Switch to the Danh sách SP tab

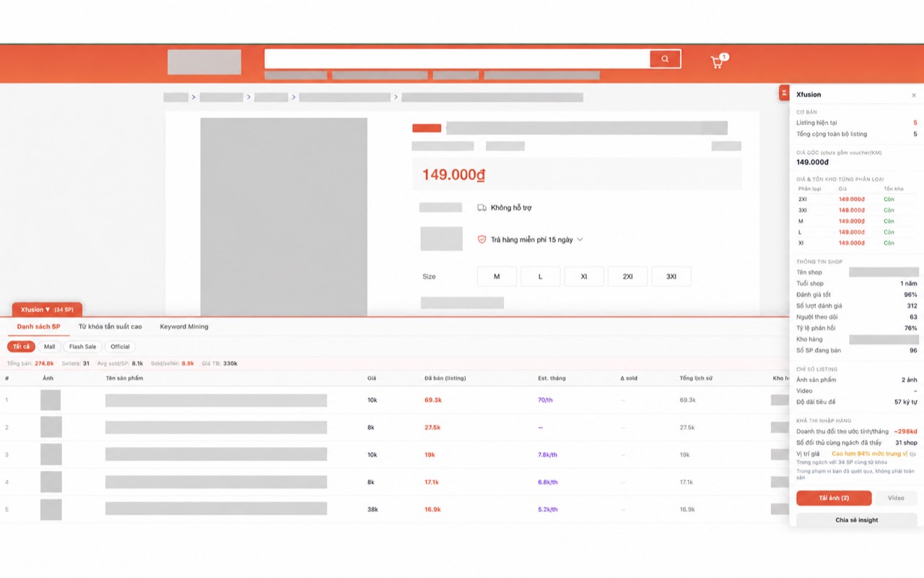pyautogui.click(x=39, y=327)
